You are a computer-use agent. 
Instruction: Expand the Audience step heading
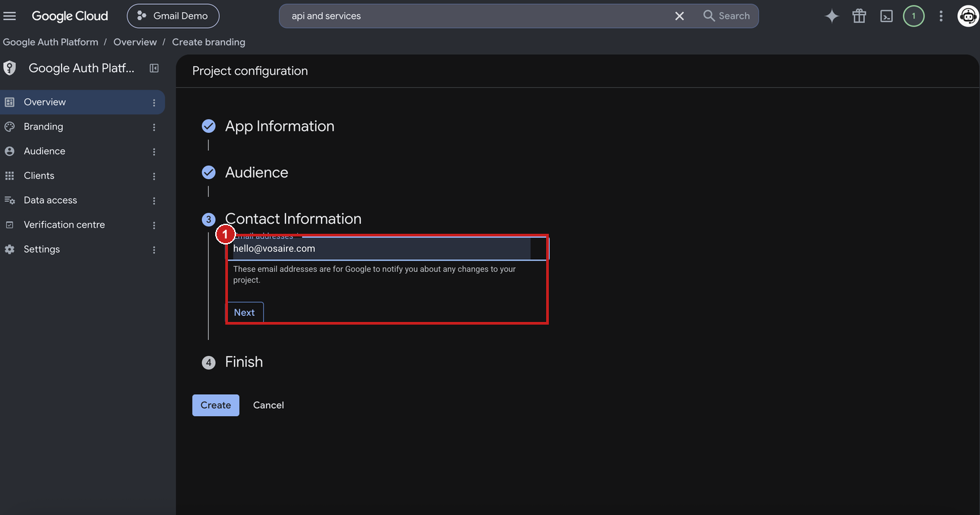[257, 172]
